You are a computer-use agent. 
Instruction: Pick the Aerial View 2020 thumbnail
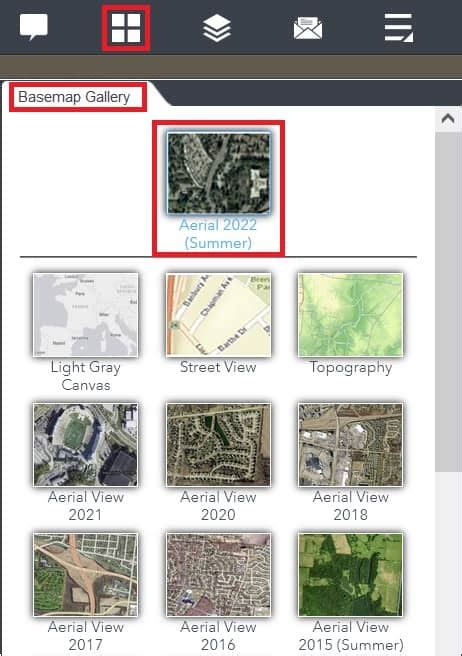tap(218, 444)
